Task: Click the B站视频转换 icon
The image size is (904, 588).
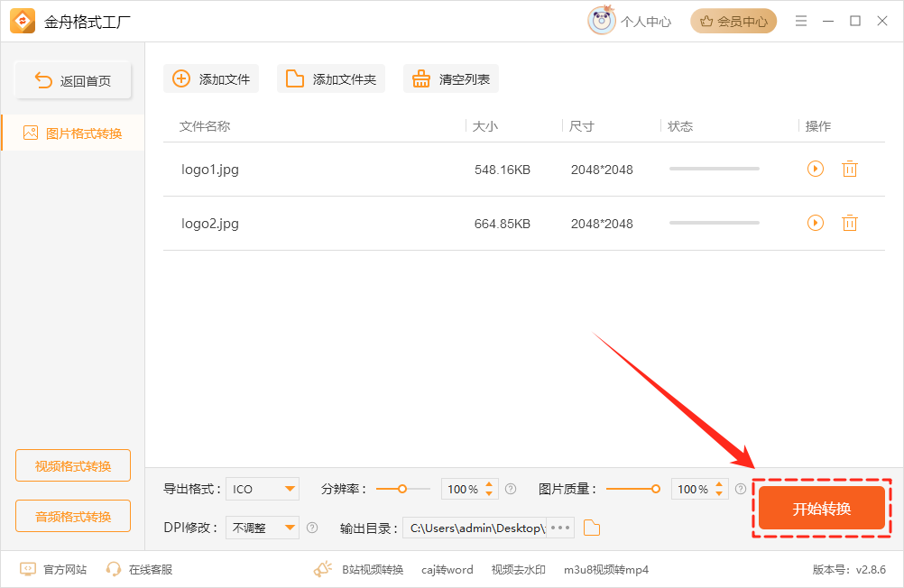Action: (x=322, y=569)
